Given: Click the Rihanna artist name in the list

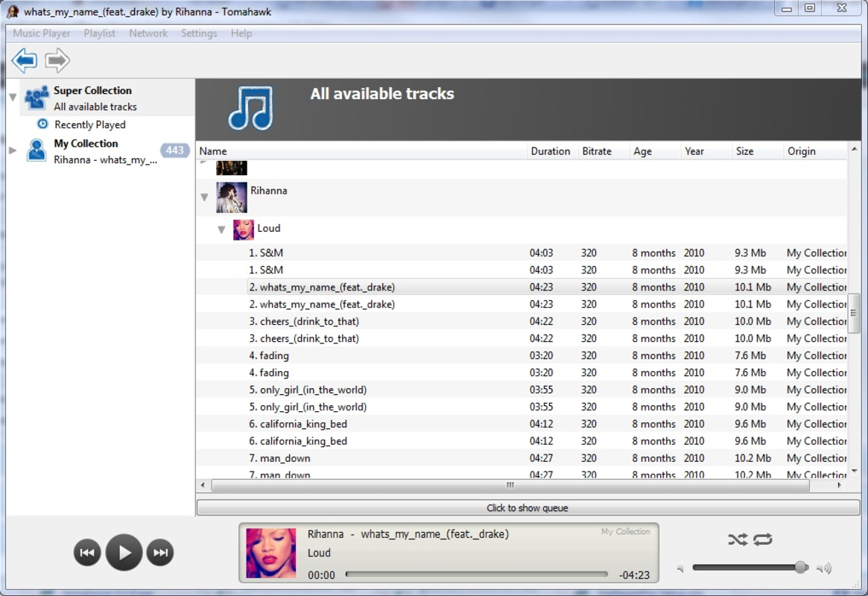Looking at the screenshot, I should pyautogui.click(x=268, y=191).
